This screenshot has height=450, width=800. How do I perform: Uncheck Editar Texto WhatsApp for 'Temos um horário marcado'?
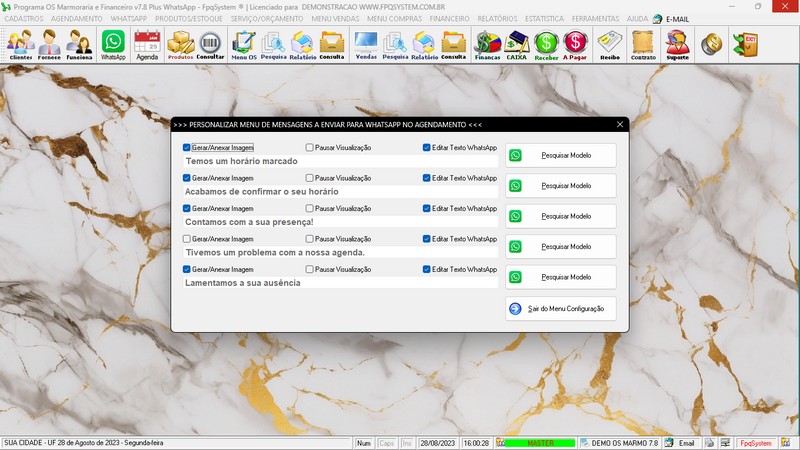tap(427, 147)
